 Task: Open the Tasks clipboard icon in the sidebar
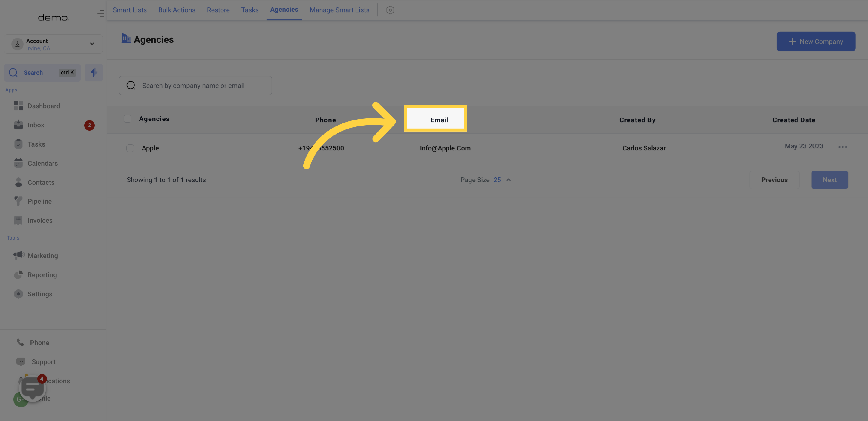click(18, 144)
